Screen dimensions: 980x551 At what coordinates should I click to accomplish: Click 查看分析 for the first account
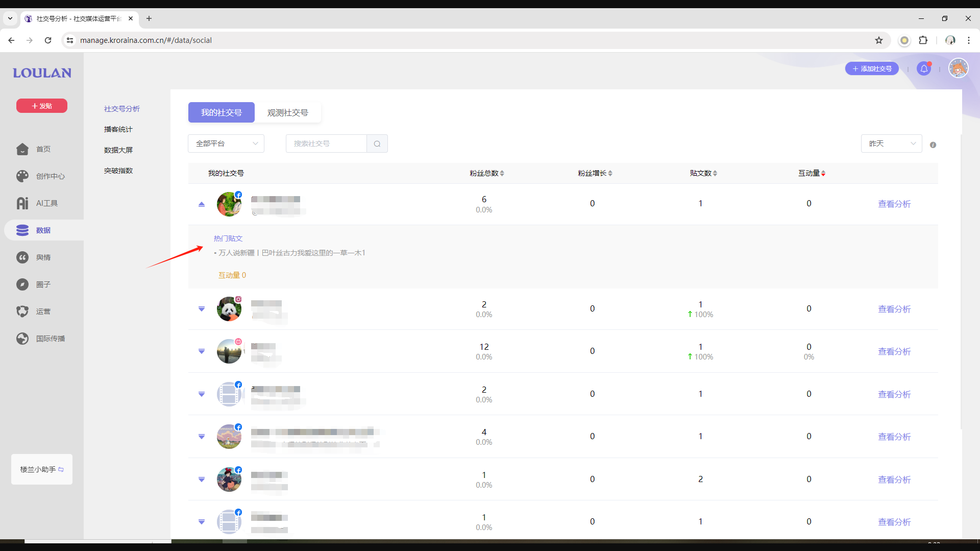tap(894, 204)
